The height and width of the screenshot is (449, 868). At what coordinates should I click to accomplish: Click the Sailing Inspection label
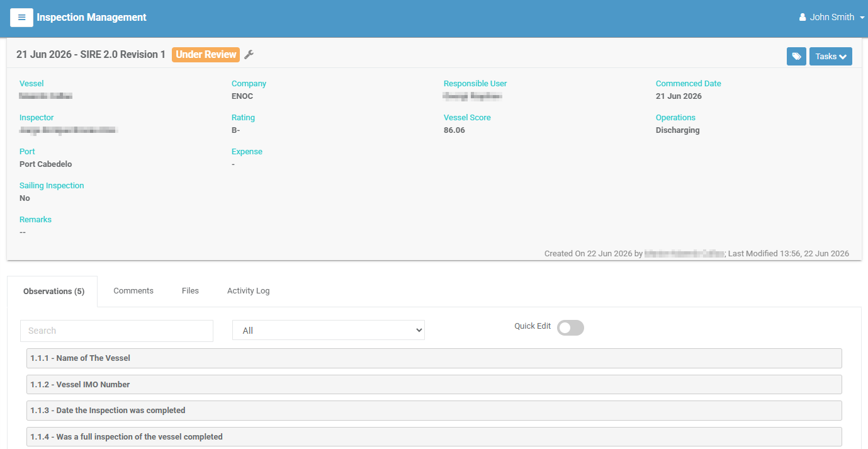[x=52, y=186]
